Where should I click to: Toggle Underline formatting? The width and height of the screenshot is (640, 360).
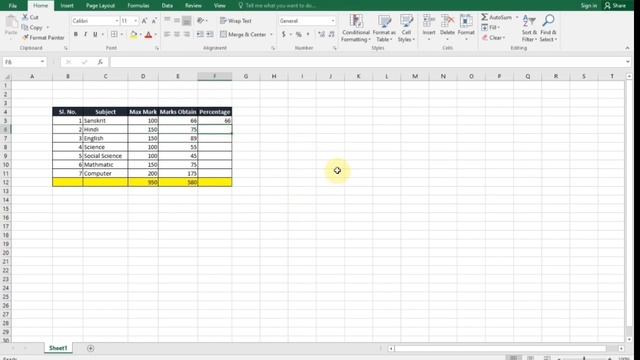click(x=95, y=35)
